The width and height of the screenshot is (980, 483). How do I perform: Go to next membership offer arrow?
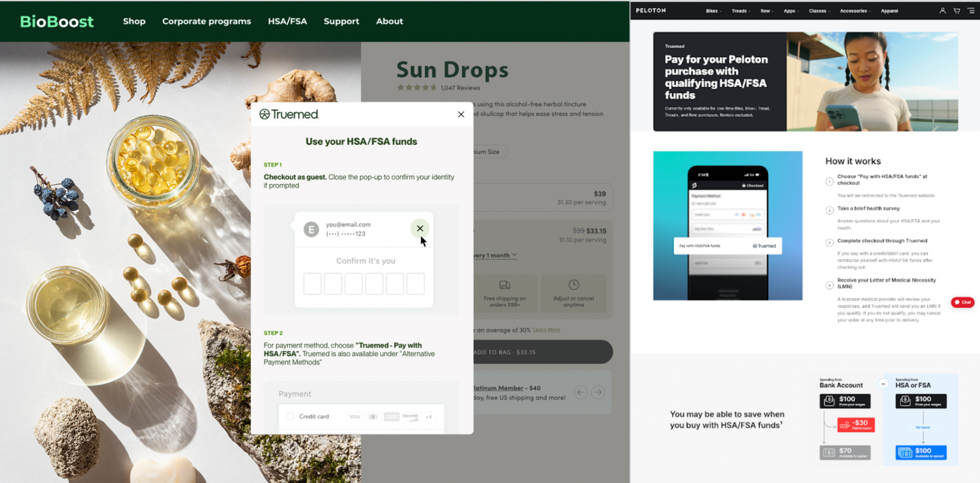point(598,392)
